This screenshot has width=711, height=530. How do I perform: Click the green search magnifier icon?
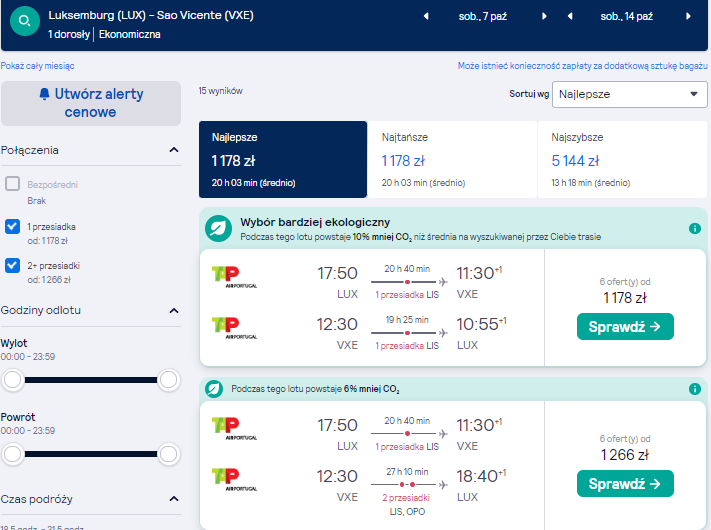point(25,21)
